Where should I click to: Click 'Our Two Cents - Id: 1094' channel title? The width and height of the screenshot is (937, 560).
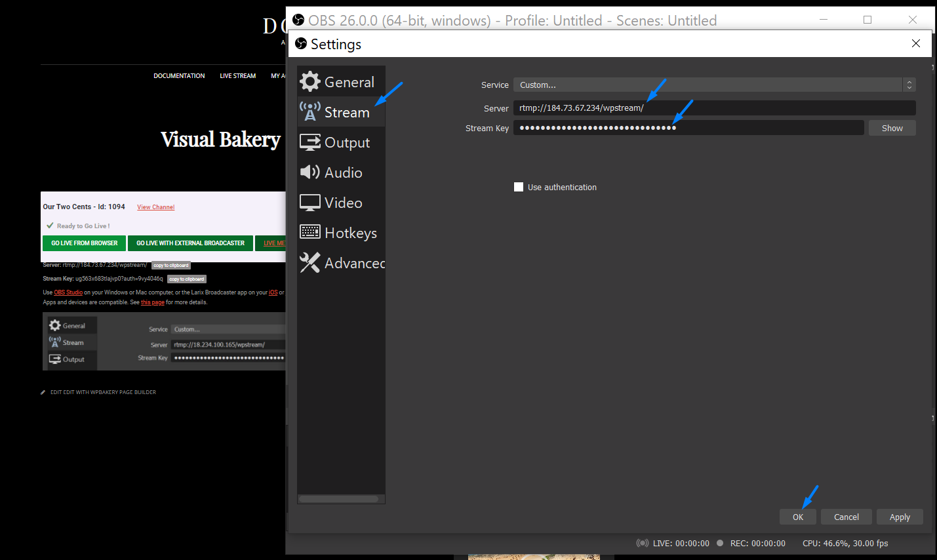coord(84,207)
